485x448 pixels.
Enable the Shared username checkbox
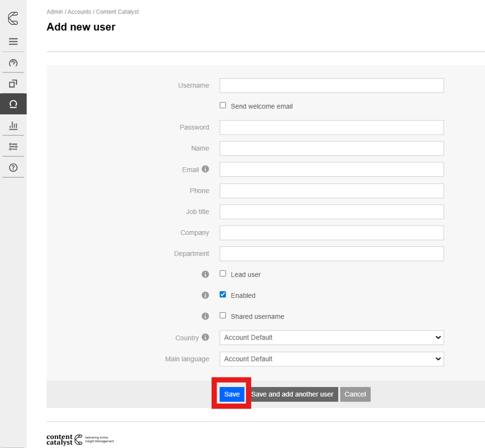pos(223,315)
